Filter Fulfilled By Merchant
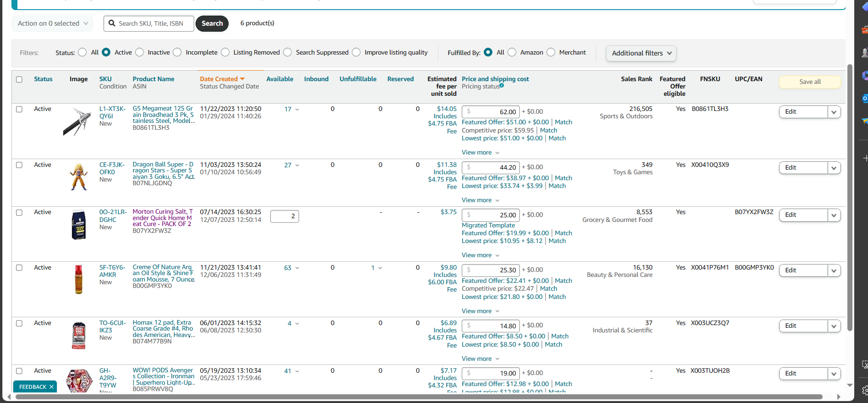868x403 pixels. (551, 52)
